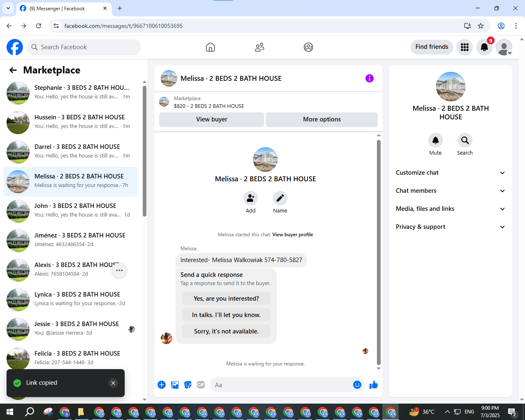Go back using the Marketplace back arrow

click(13, 70)
